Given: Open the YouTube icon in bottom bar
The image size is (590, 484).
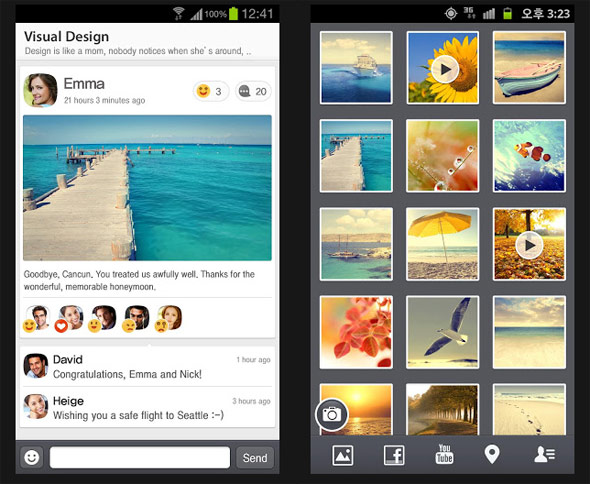Looking at the screenshot, I should click(x=444, y=454).
